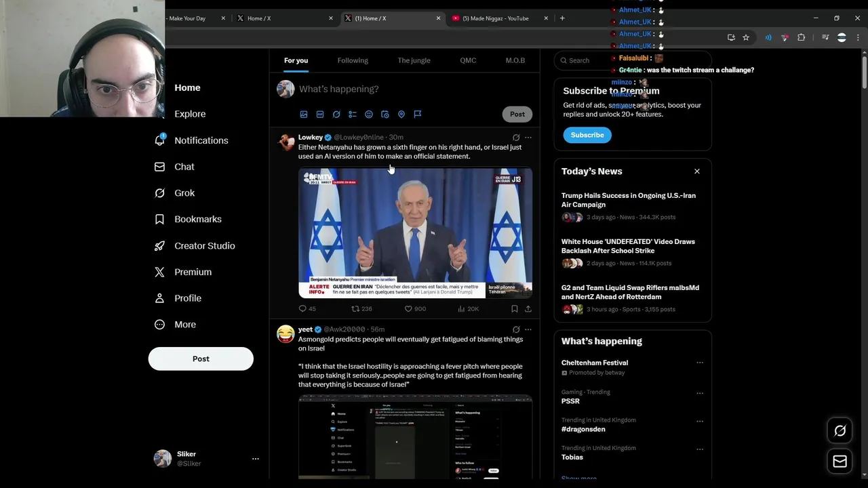Open the M.O.B tab

515,60
